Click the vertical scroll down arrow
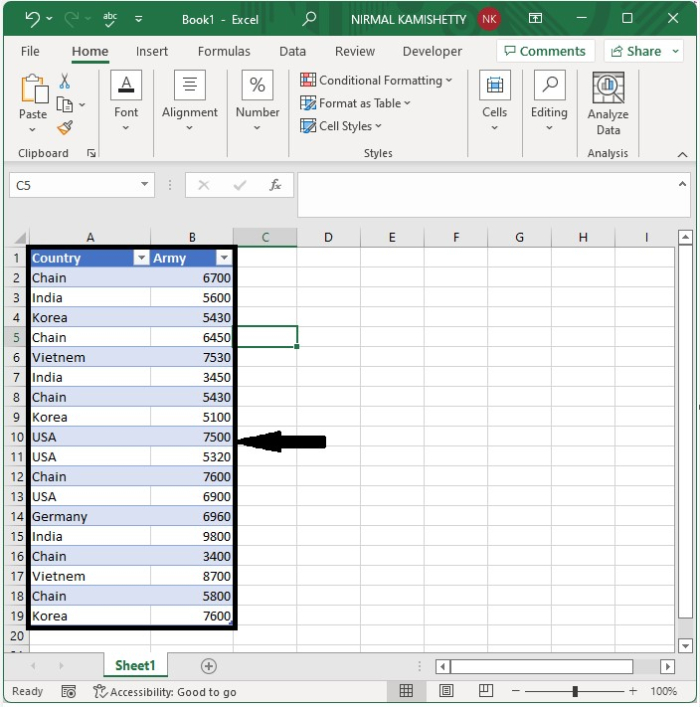 (685, 646)
